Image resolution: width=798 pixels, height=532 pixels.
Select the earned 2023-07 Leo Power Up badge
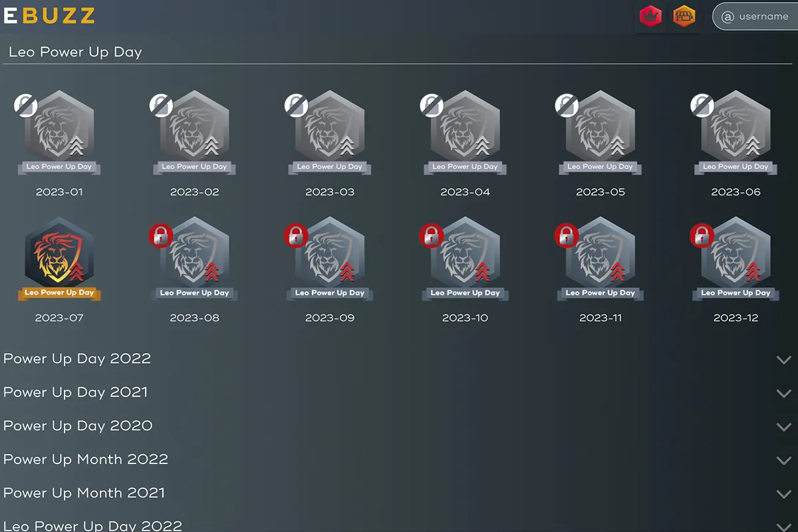click(59, 259)
